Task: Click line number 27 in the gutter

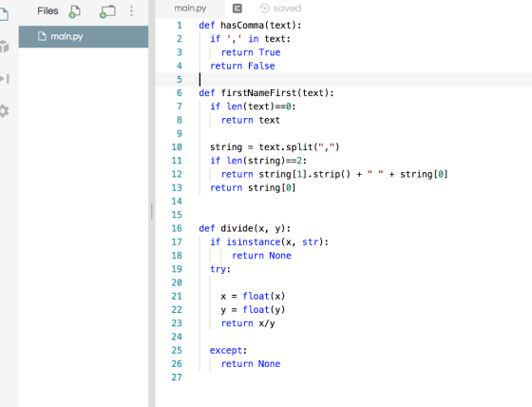Action: (x=177, y=378)
